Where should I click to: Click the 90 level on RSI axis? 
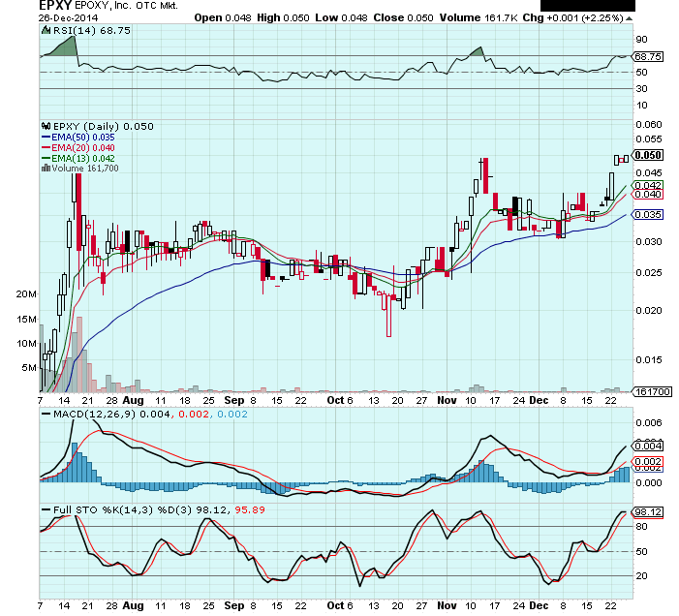click(x=641, y=40)
